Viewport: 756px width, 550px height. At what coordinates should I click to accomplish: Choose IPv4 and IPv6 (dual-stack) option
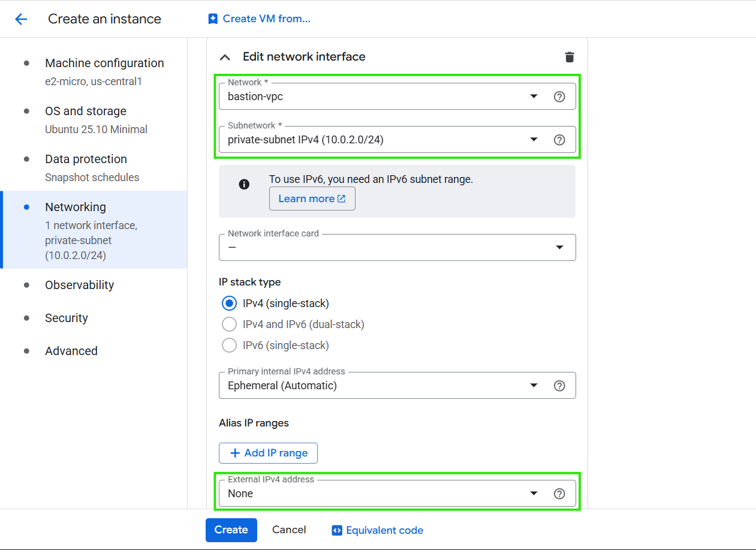(x=229, y=324)
